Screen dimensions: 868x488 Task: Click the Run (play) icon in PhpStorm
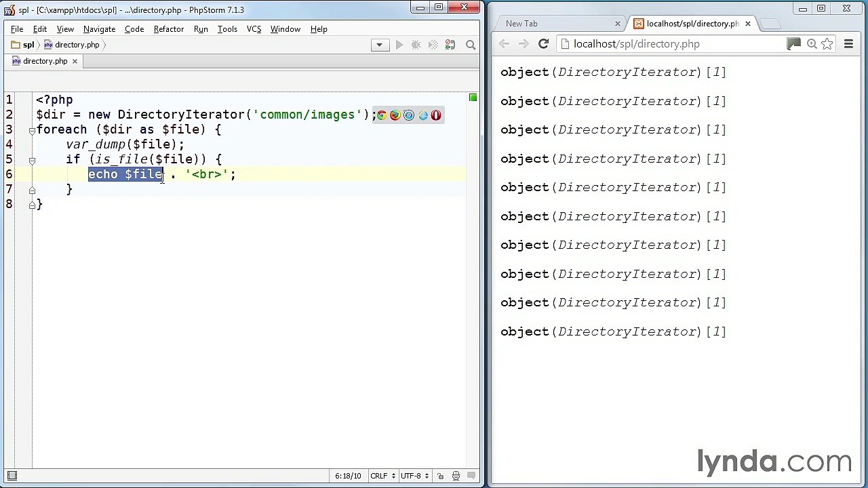pyautogui.click(x=399, y=45)
